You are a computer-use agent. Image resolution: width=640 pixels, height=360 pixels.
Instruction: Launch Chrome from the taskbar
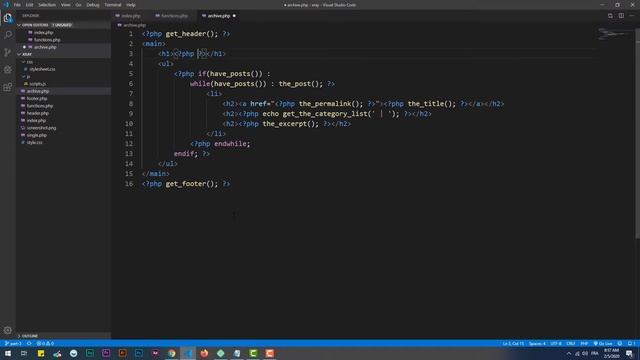tap(171, 353)
